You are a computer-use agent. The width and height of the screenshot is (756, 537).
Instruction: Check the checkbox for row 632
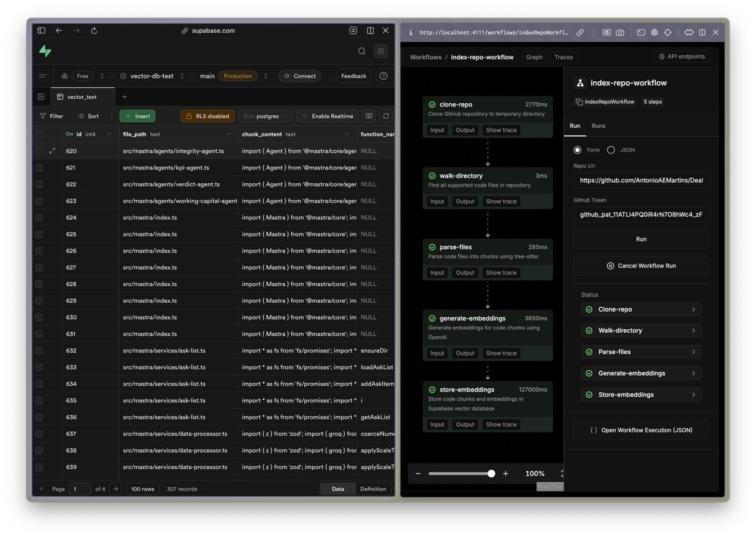(39, 351)
